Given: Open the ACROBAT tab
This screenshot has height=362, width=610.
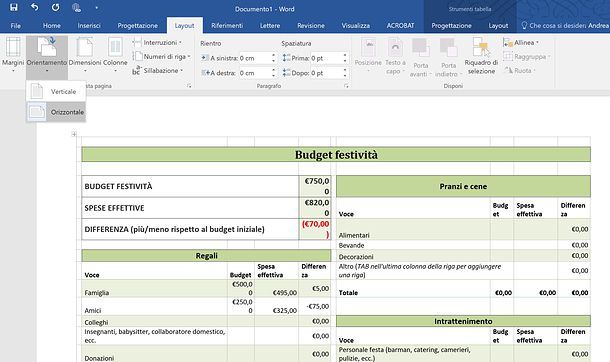Looking at the screenshot, I should coord(400,26).
